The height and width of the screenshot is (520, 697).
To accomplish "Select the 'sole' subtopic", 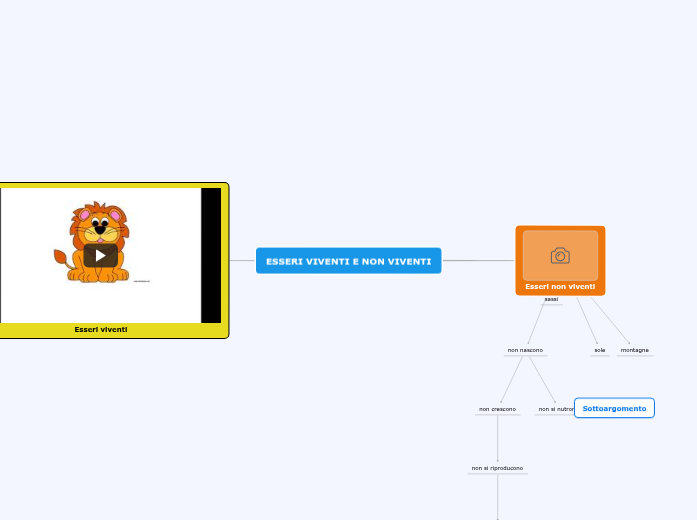I will click(600, 350).
